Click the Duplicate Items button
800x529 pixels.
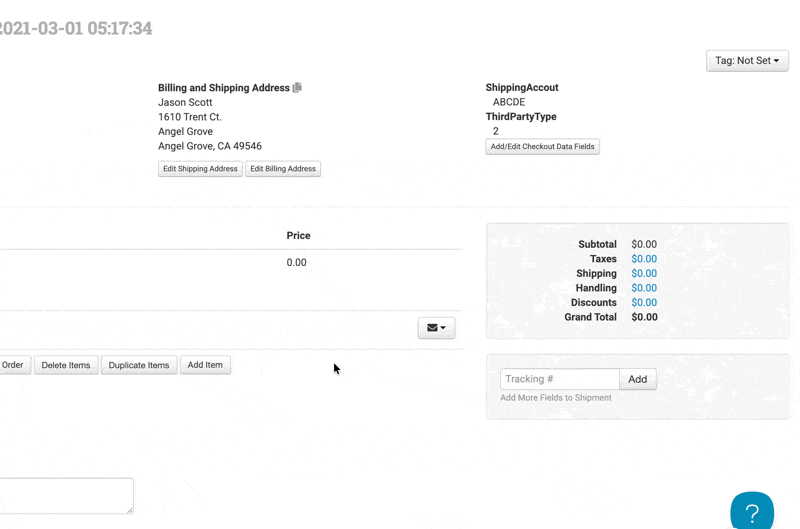point(139,365)
